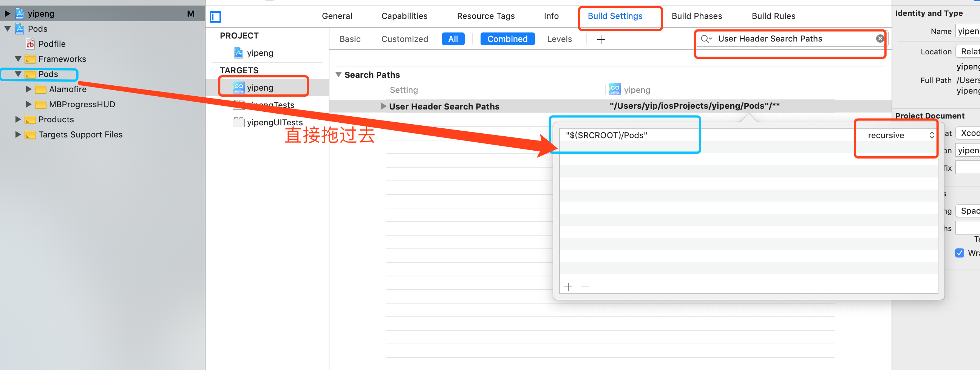Click the plus icon to add a build setting
980x370 pixels.
coord(601,40)
